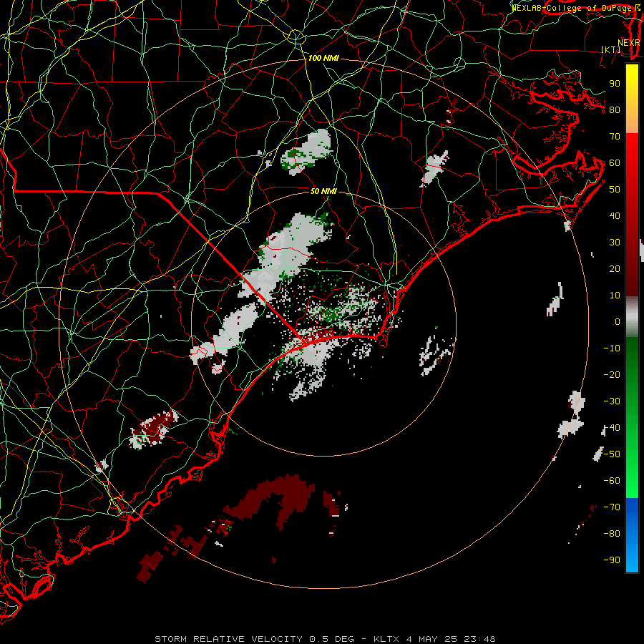
Task: Select the "0" value on the velocity scale
Action: (x=618, y=322)
